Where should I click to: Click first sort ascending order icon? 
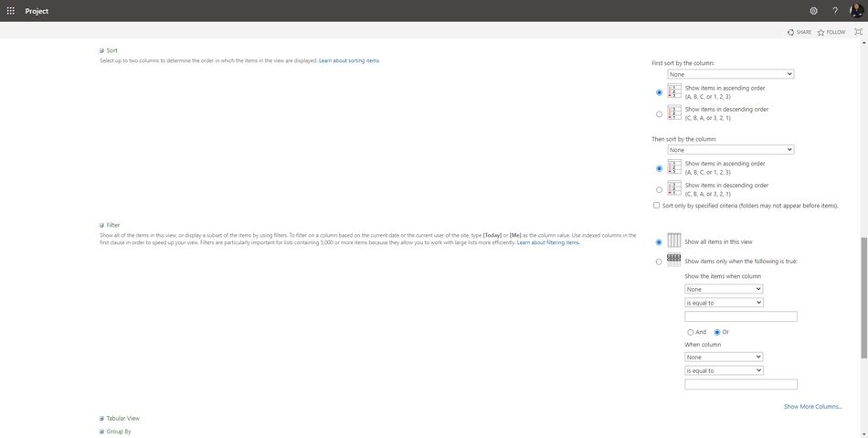click(674, 91)
